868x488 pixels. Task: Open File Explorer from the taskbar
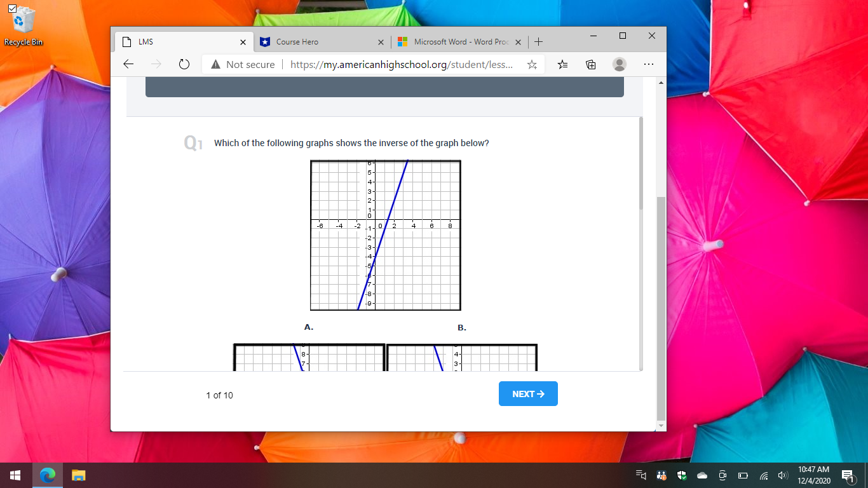click(x=78, y=475)
